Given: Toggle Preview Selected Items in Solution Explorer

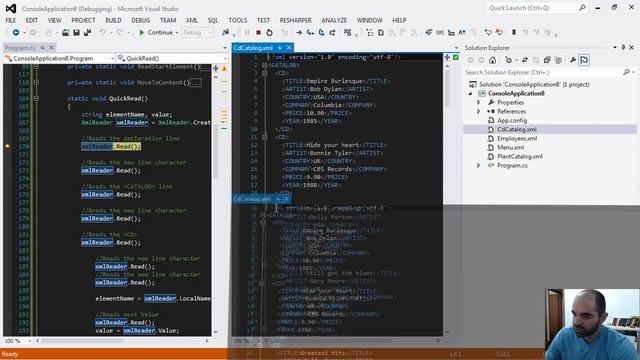Looking at the screenshot, I should tap(584, 60).
